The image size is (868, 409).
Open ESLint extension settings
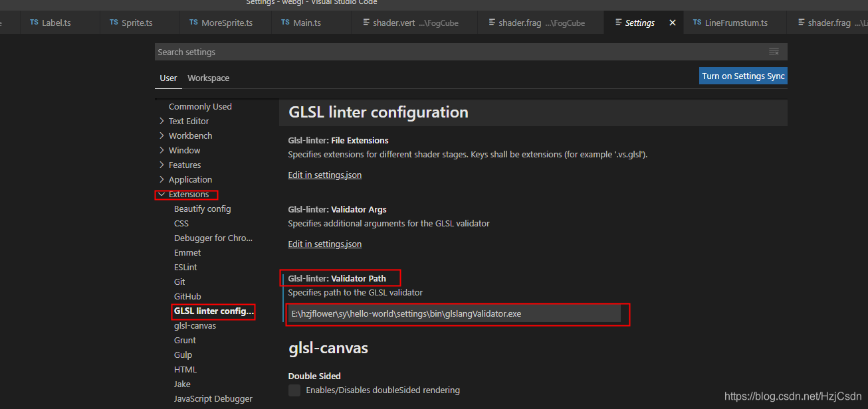[185, 267]
